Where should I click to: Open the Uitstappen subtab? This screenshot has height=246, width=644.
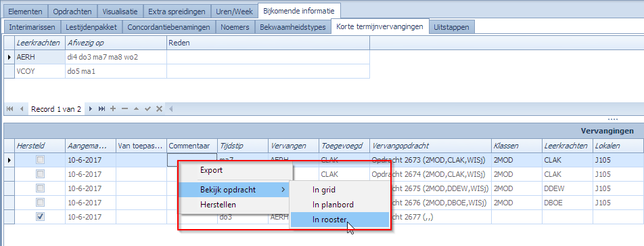pos(452,28)
